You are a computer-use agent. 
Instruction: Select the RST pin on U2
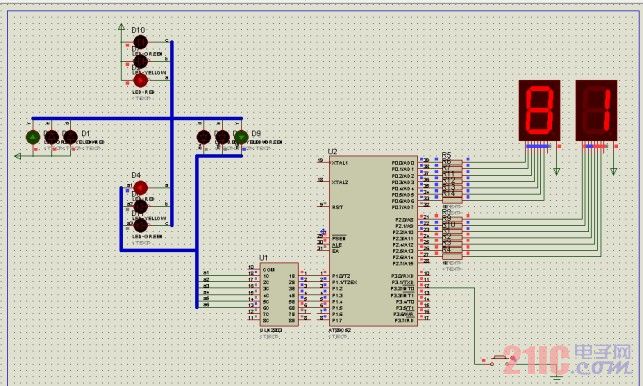click(337, 207)
